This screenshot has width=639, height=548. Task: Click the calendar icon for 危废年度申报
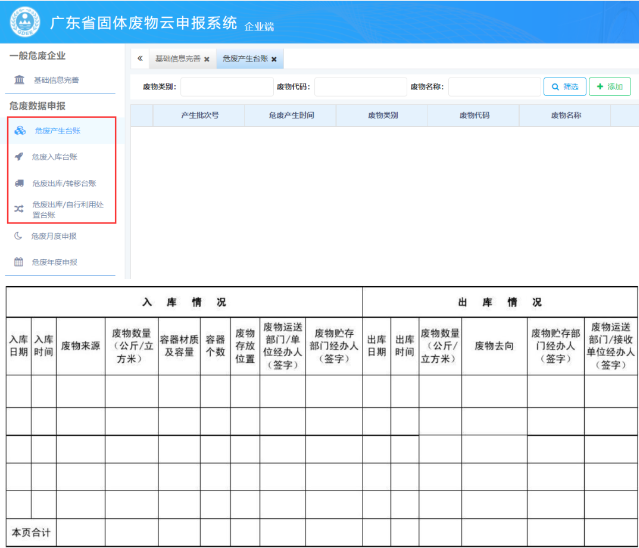[18, 262]
